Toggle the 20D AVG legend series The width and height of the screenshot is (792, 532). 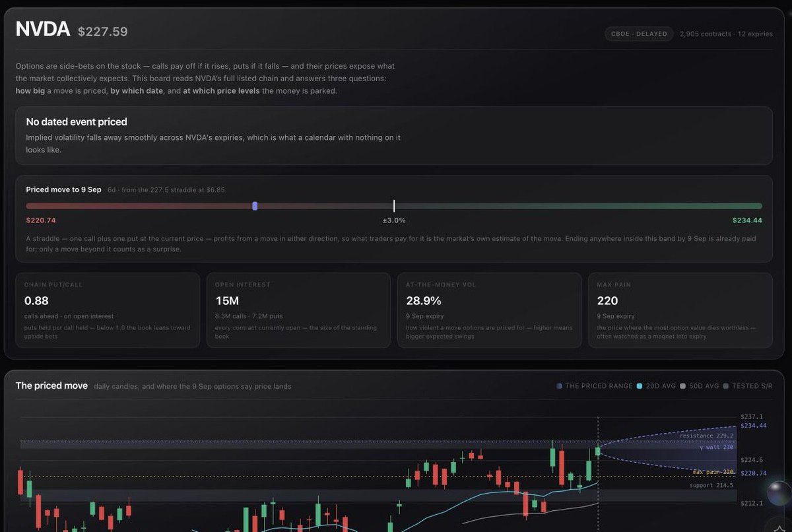coord(656,386)
